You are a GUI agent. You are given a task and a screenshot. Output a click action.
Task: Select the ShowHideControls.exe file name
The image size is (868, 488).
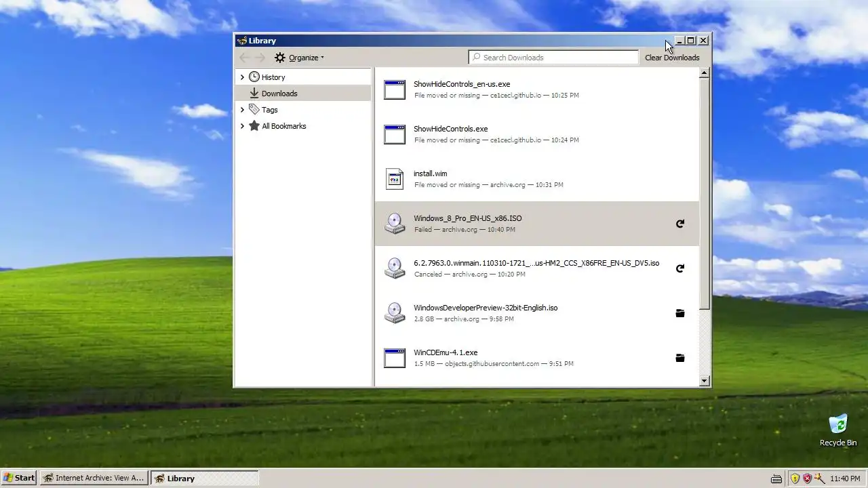(x=451, y=129)
